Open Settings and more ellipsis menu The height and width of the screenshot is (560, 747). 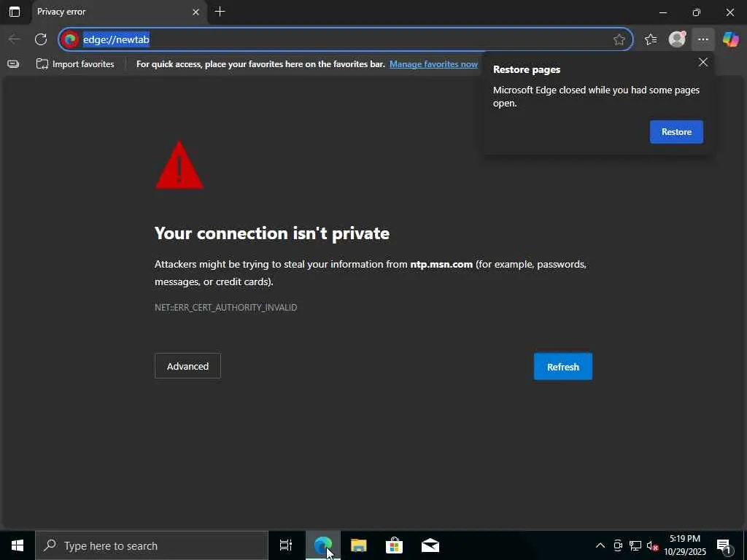[x=703, y=39]
